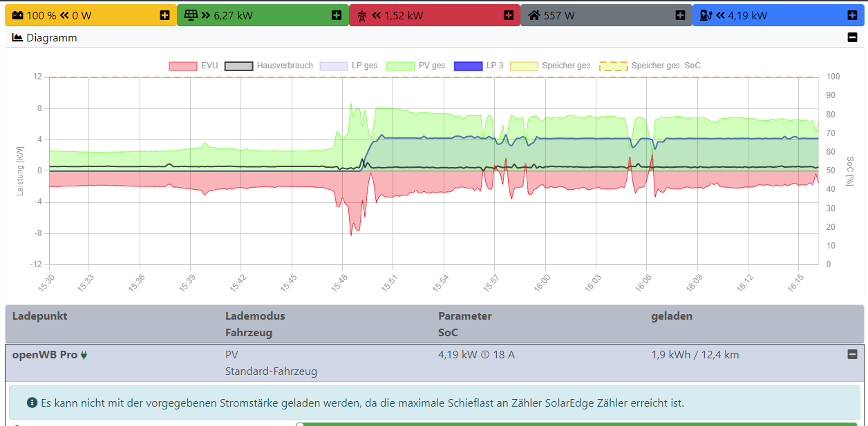The width and height of the screenshot is (868, 426).
Task: Click the power pylon icon in red card
Action: point(361,15)
